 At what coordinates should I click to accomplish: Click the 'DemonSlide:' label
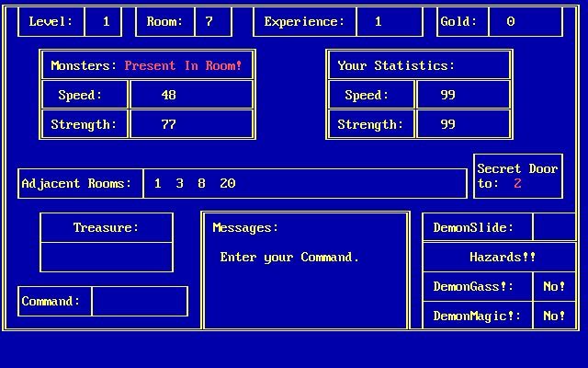point(473,227)
